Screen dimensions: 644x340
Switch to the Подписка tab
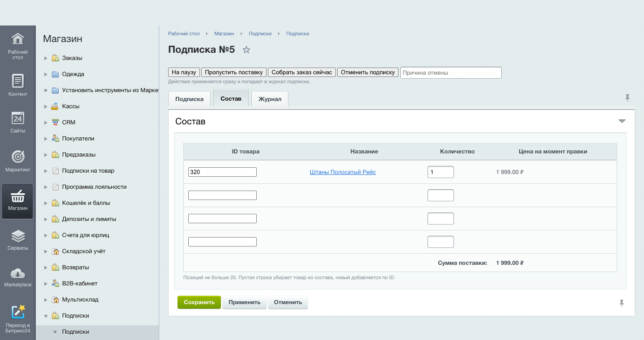click(189, 99)
